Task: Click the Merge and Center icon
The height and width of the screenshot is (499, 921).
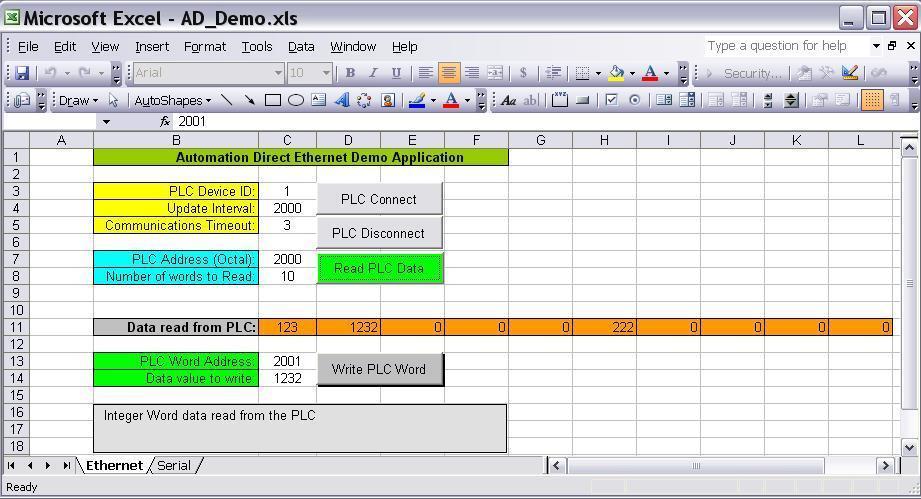Action: click(x=495, y=73)
